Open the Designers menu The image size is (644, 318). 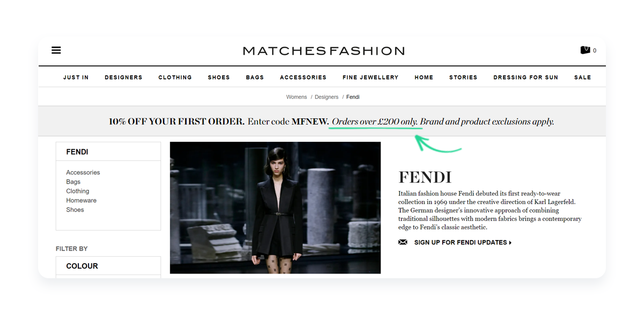point(123,77)
